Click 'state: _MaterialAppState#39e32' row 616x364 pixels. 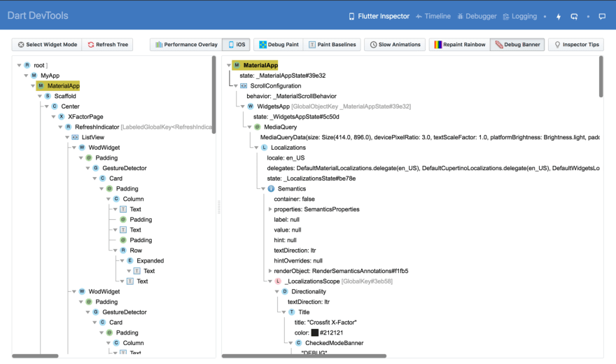click(x=283, y=76)
